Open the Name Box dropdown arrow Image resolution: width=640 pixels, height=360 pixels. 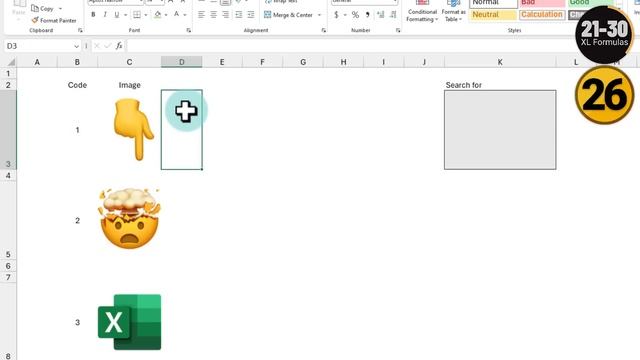76,46
